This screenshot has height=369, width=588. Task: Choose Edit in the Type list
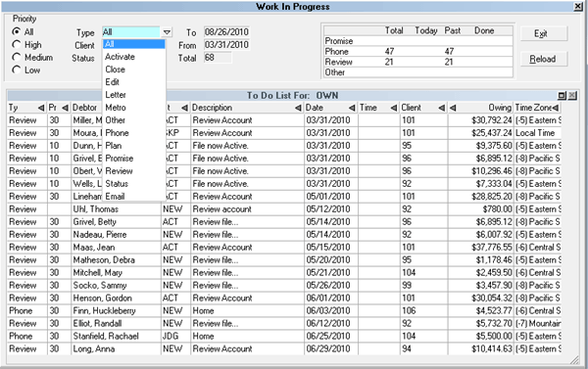[x=134, y=82]
